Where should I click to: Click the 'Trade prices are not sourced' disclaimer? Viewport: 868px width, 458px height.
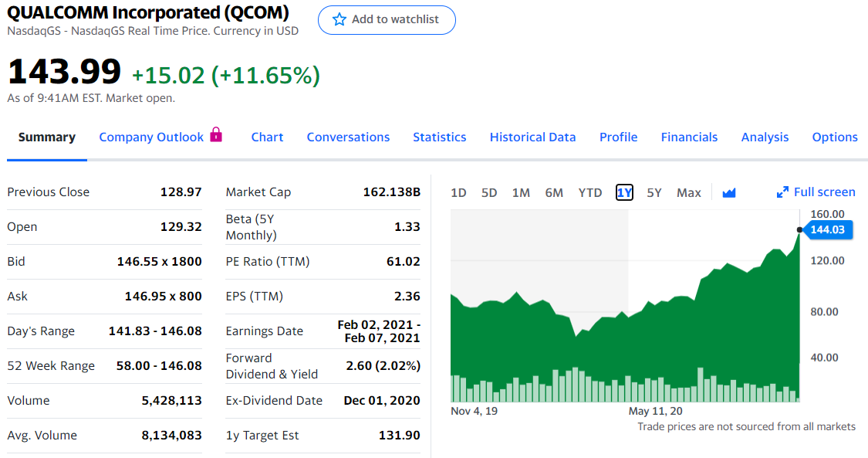746,427
